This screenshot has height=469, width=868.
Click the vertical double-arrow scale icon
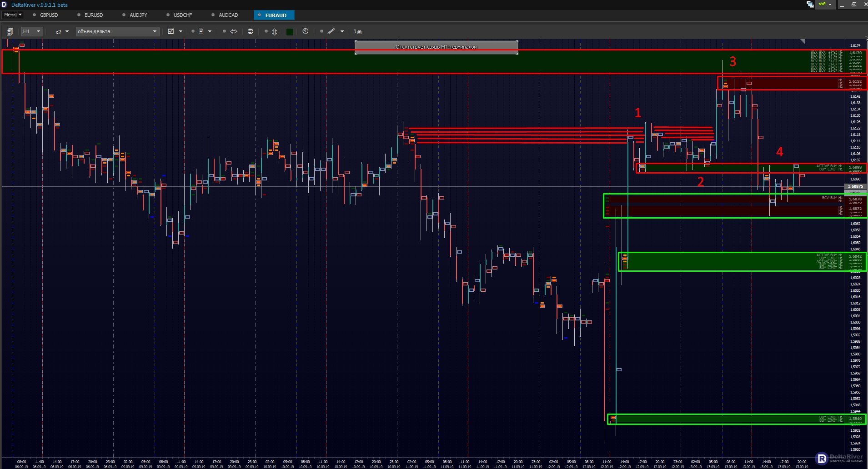coord(274,32)
